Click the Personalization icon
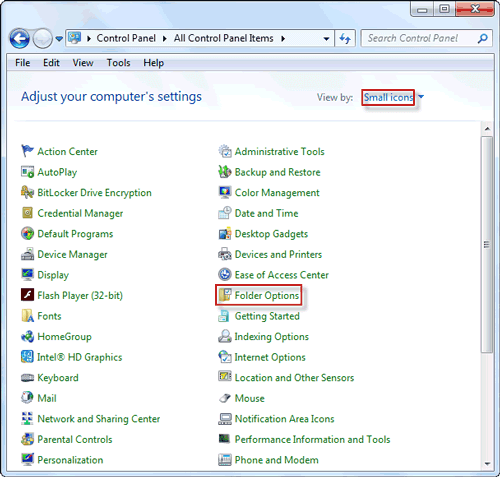 [x=27, y=460]
